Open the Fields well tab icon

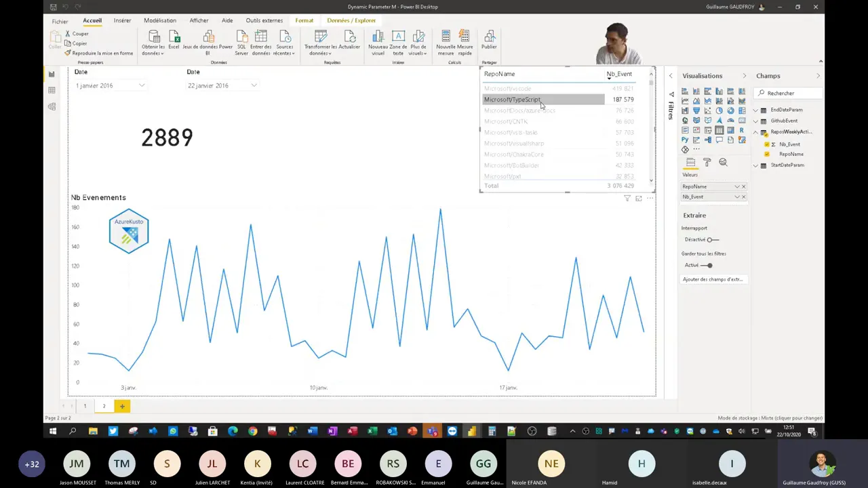[690, 163]
